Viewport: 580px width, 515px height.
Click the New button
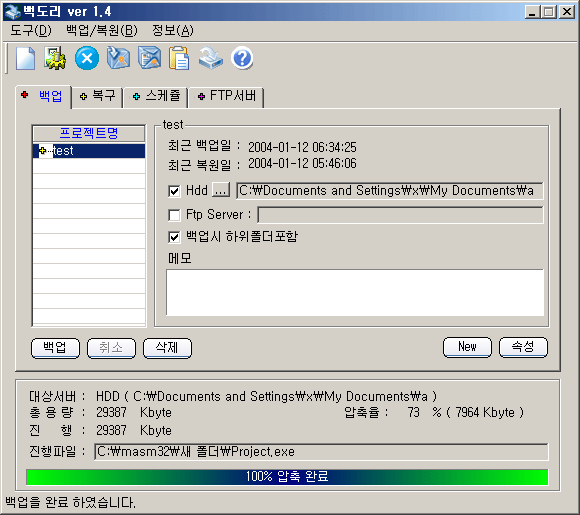pos(467,347)
